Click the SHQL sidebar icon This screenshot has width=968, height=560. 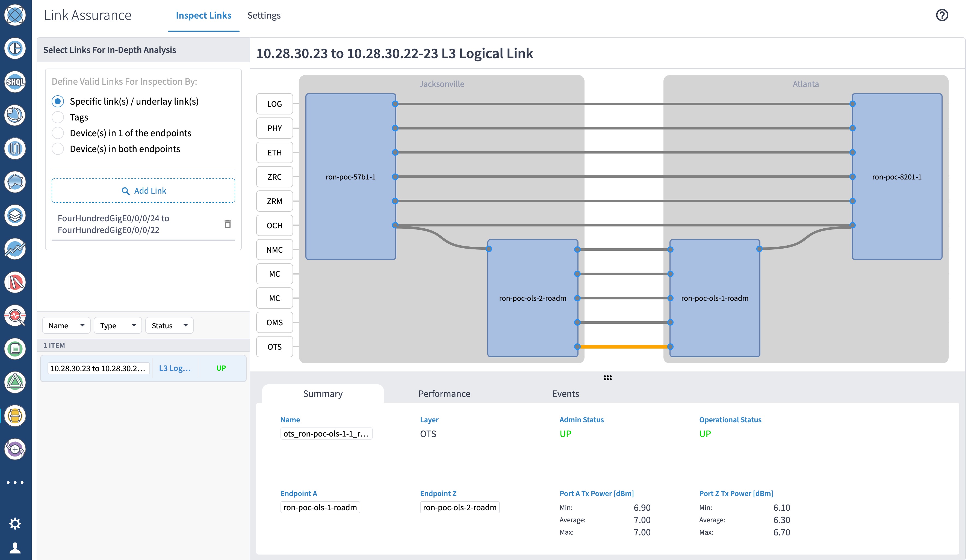[15, 82]
